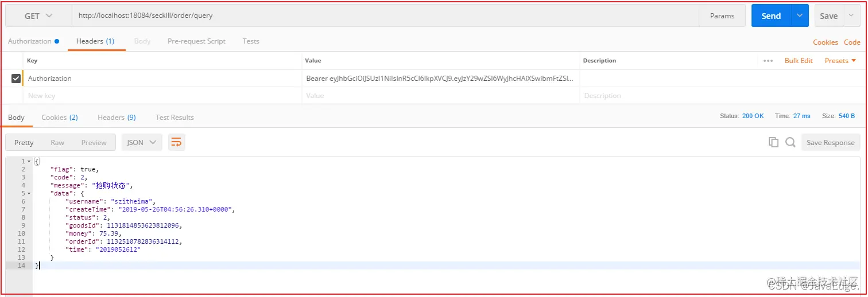
Task: Select the Preview view
Action: point(94,143)
